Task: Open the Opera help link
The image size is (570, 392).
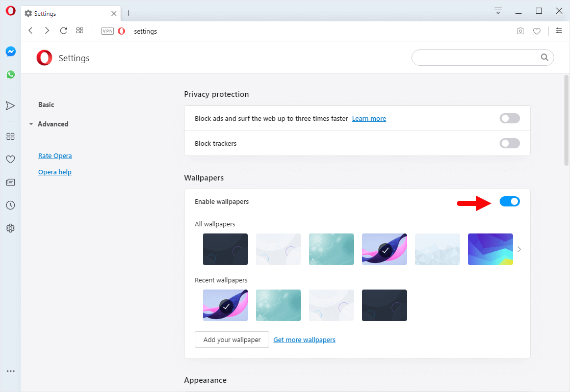Action: pyautogui.click(x=55, y=172)
